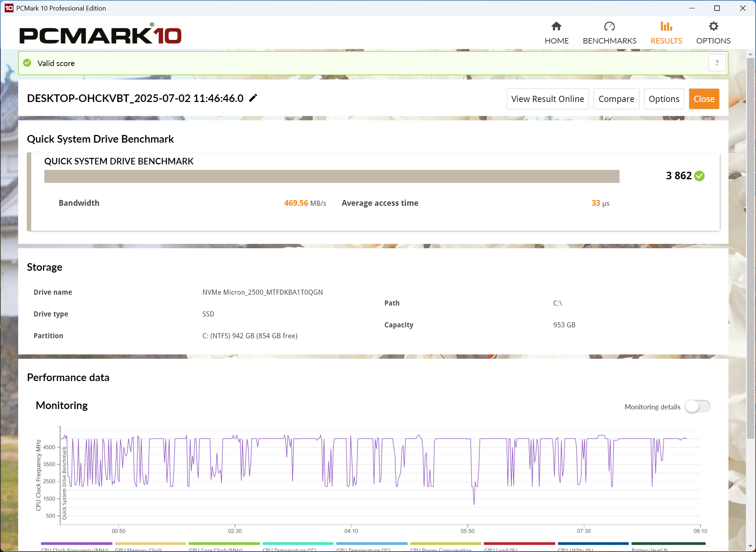Click the question mark help icon

pos(717,63)
